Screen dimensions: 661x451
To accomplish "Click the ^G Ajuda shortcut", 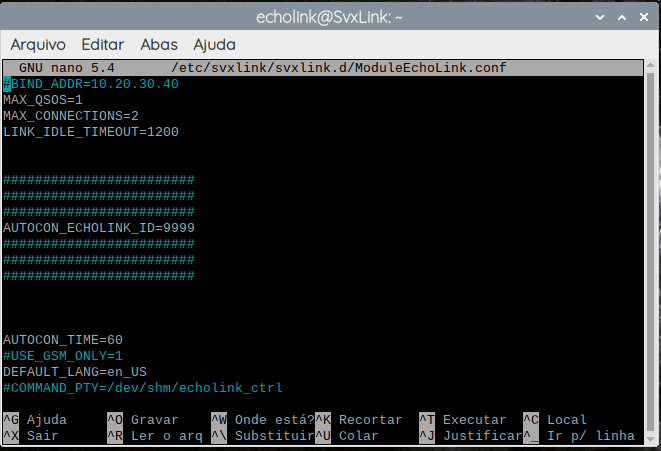I will [x=35, y=420].
